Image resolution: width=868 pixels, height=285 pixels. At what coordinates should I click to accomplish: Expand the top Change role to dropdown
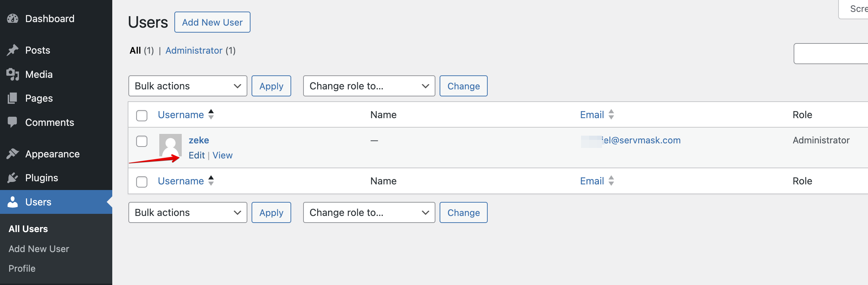click(369, 86)
